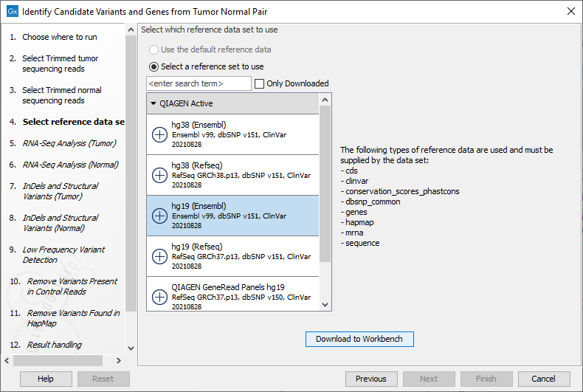The width and height of the screenshot is (583, 392).
Task: Click 'clinvar' in required data list
Action: coord(357,181)
